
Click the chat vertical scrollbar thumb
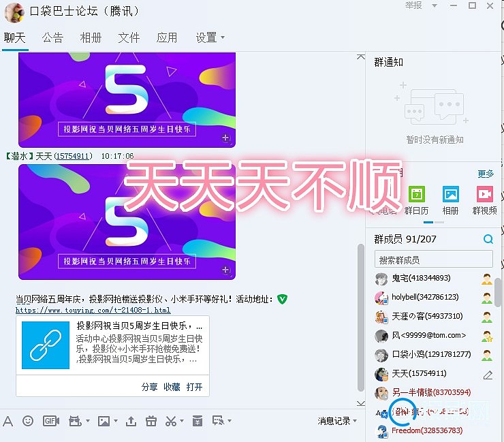(361, 317)
